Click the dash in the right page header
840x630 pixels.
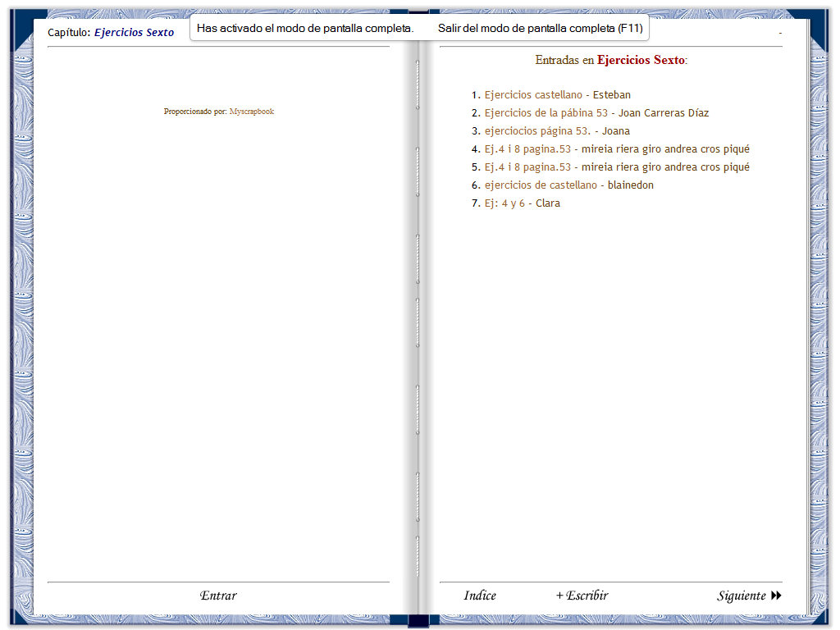coord(780,33)
